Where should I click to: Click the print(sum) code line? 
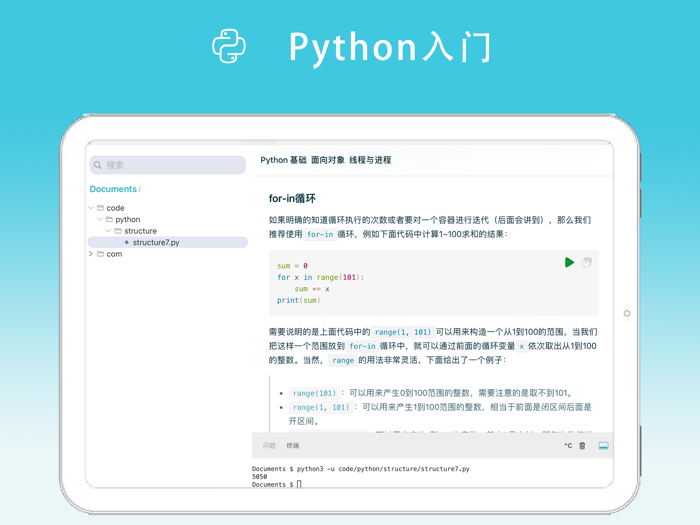tap(299, 300)
